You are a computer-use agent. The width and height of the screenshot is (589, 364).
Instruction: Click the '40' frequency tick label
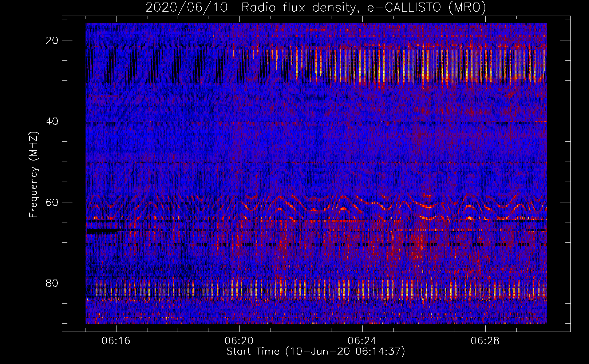(52, 121)
